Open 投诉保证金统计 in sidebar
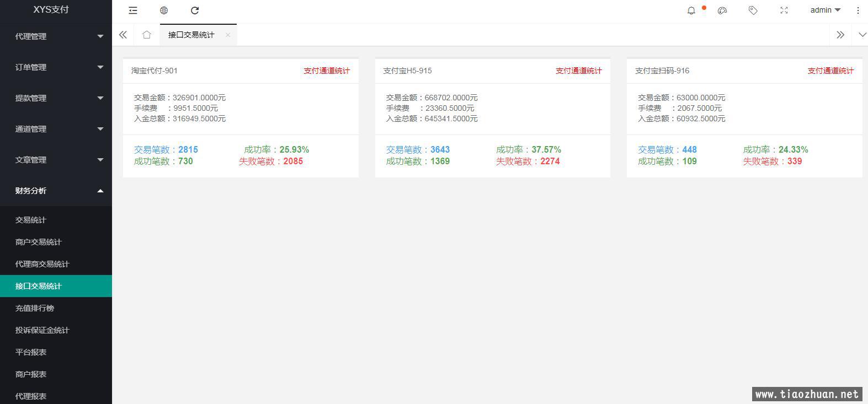 coord(56,330)
